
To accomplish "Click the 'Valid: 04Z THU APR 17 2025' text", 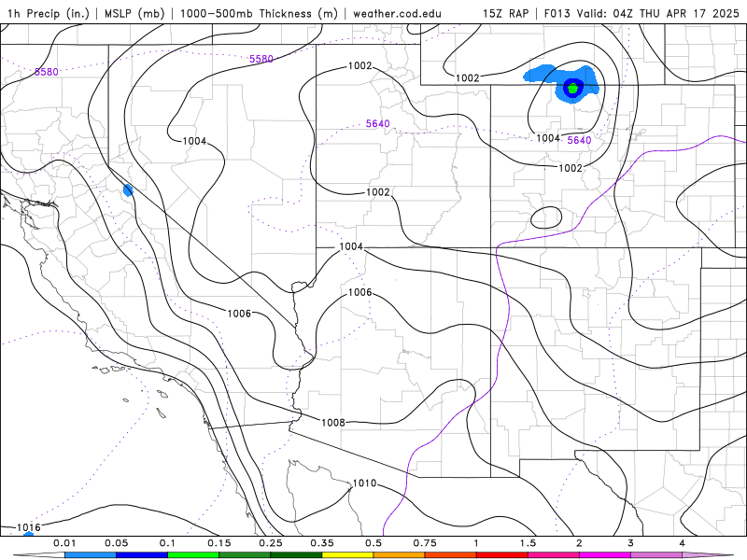I will coord(657,13).
